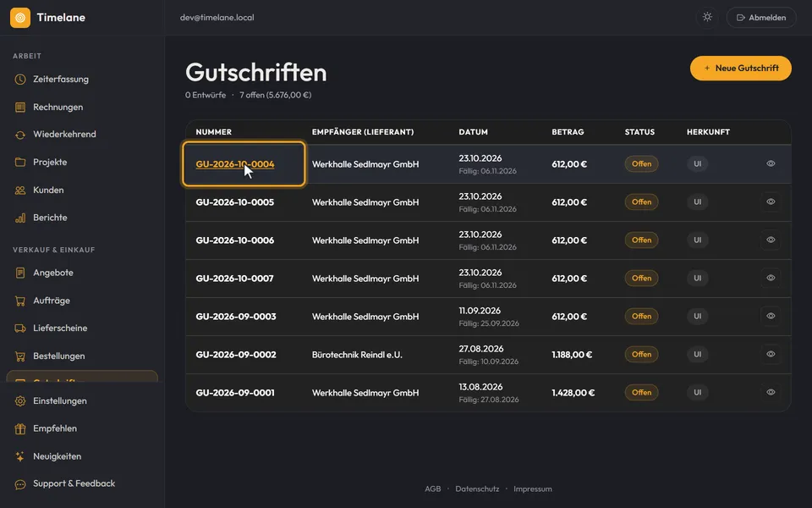This screenshot has width=812, height=508.
Task: Click the Nummer column header
Action: click(x=214, y=132)
